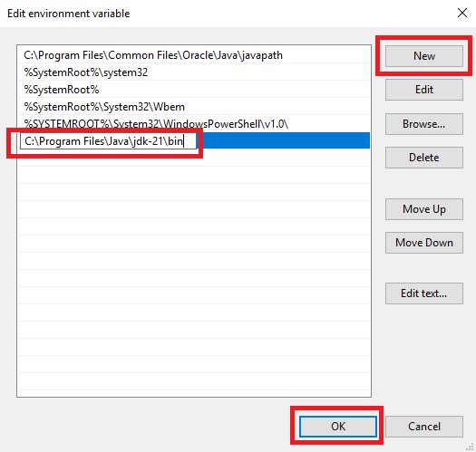Image resolution: width=476 pixels, height=452 pixels.
Task: Close the dialog with the X icon
Action: (x=462, y=13)
